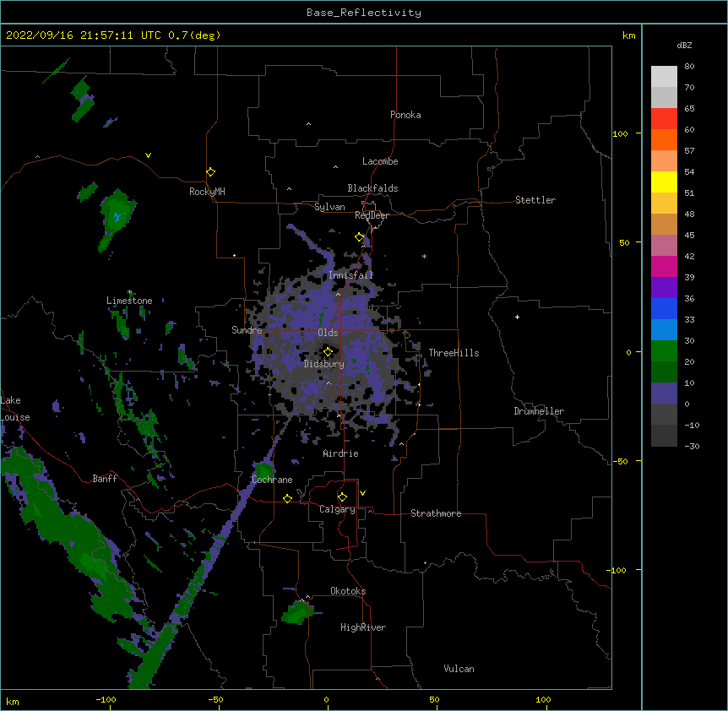
Task: Click the light gray 80-70 dBZ swatch
Action: pyautogui.click(x=664, y=77)
